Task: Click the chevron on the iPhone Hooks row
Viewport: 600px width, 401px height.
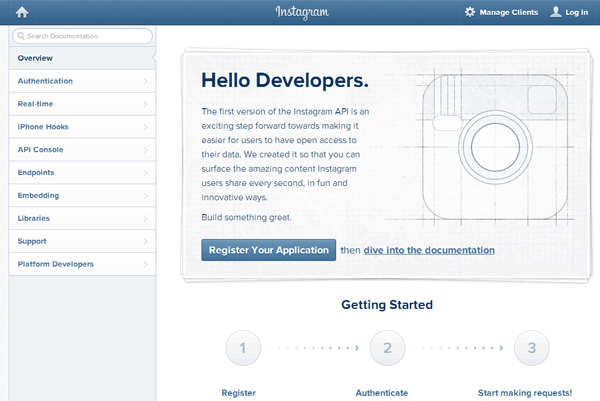Action: coord(145,127)
